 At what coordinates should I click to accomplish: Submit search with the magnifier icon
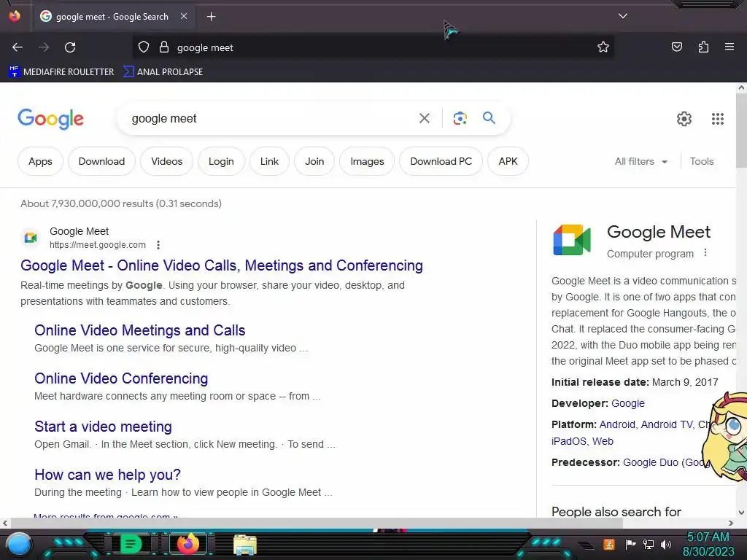coord(489,117)
